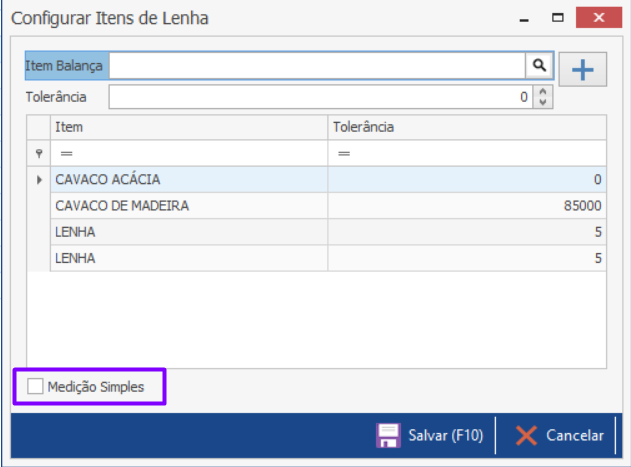Click the Item filter cell
The image size is (631, 467).
(x=189, y=153)
